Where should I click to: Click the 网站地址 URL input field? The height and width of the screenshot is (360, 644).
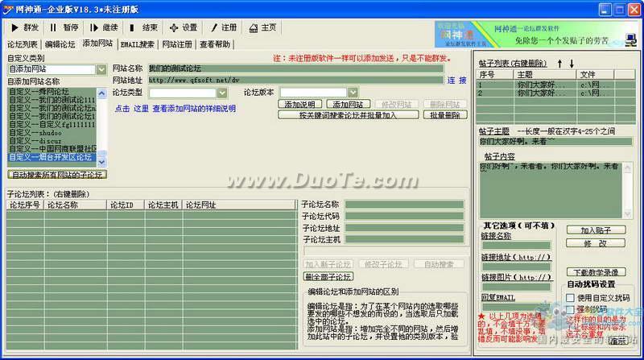pyautogui.click(x=295, y=81)
